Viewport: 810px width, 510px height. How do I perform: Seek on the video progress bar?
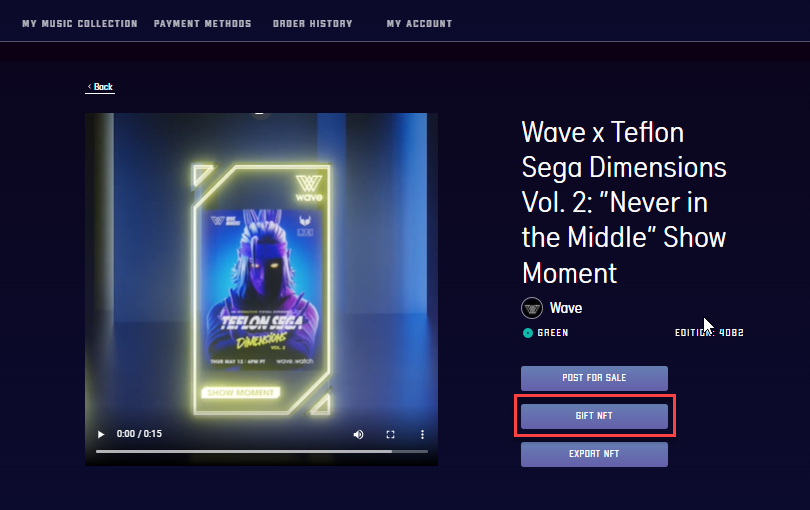261,451
